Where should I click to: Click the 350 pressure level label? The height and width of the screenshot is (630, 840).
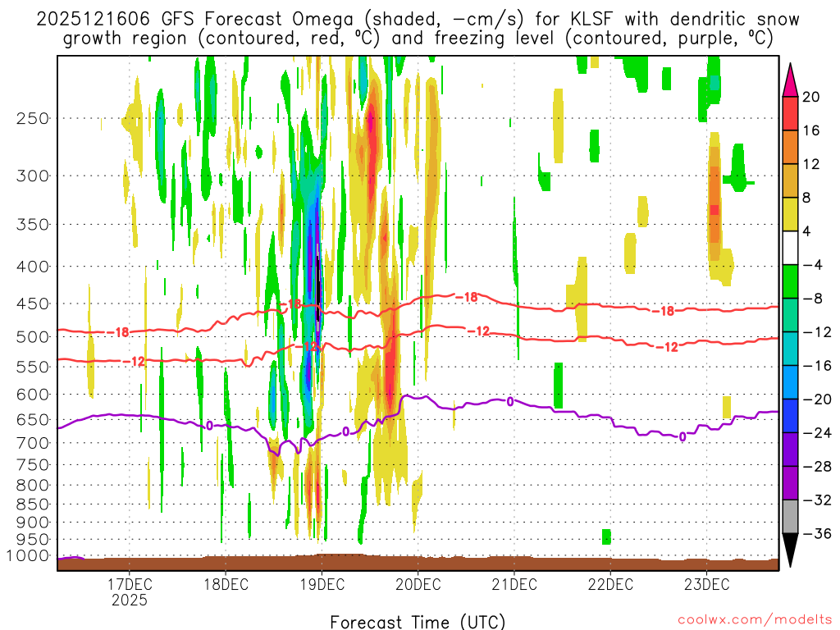point(33,225)
